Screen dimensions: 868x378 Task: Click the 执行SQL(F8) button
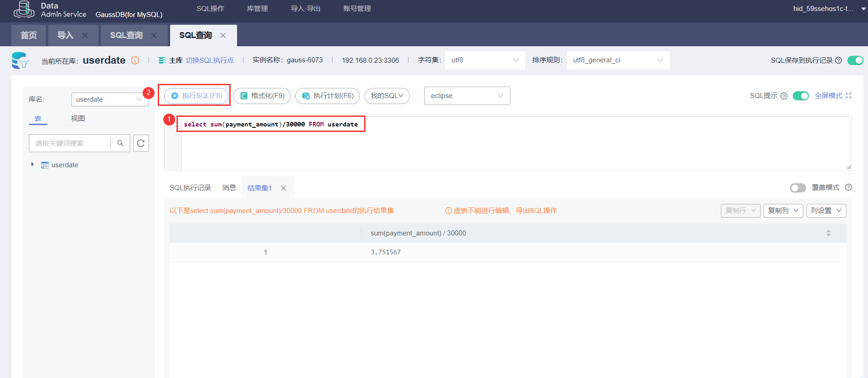(x=197, y=96)
